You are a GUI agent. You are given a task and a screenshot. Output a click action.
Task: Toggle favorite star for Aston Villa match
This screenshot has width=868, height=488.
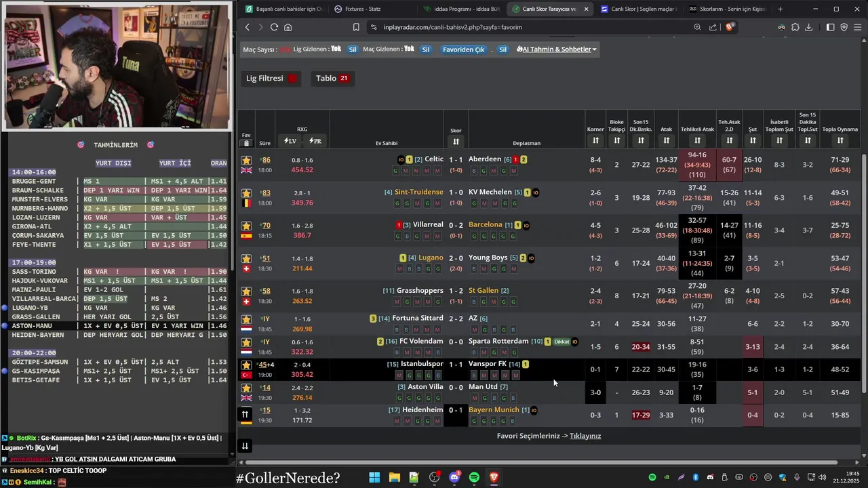(246, 388)
